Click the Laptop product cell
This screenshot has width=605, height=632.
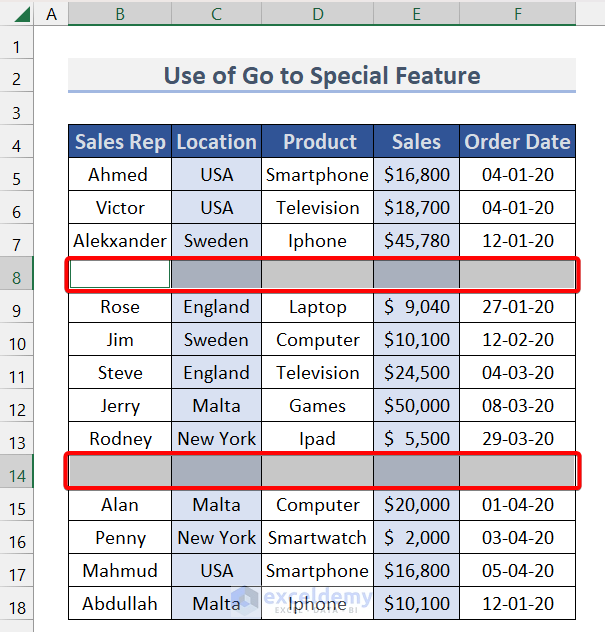coord(317,307)
